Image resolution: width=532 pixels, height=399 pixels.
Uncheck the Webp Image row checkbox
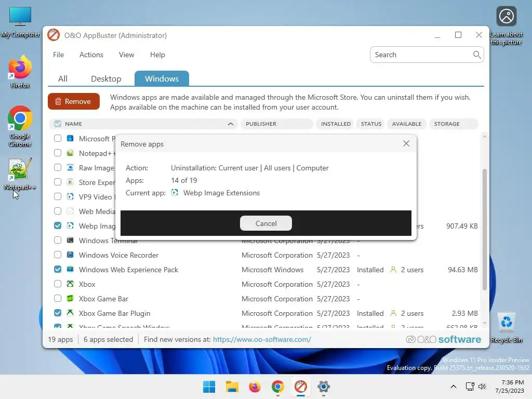tap(58, 226)
